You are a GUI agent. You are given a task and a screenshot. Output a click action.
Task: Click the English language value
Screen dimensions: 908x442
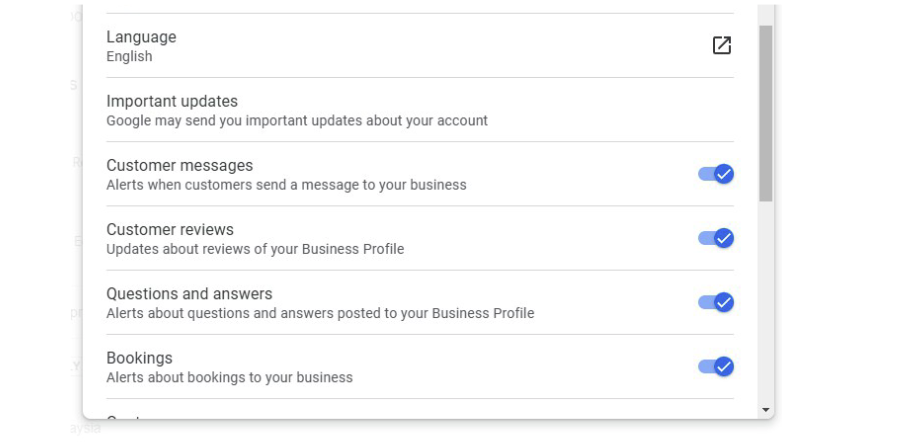click(x=129, y=57)
